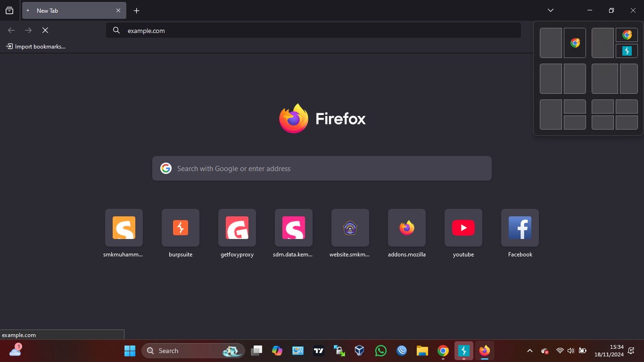Open a new tab with the plus button

click(x=137, y=10)
